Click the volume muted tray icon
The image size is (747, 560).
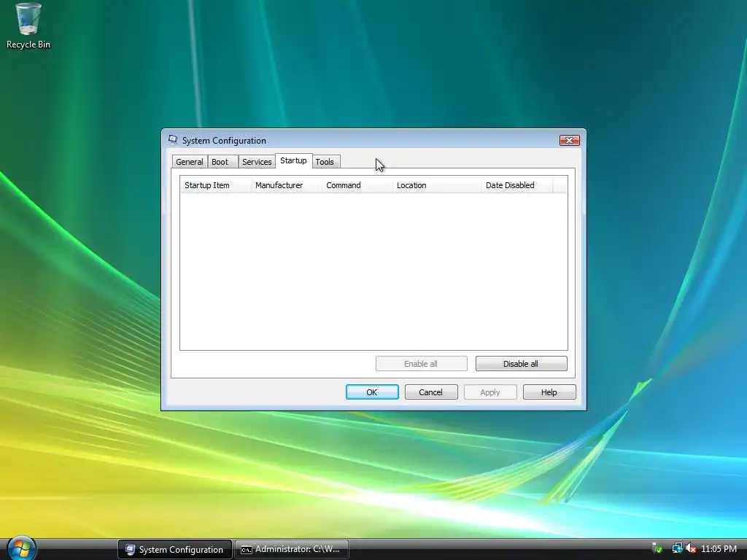[691, 549]
